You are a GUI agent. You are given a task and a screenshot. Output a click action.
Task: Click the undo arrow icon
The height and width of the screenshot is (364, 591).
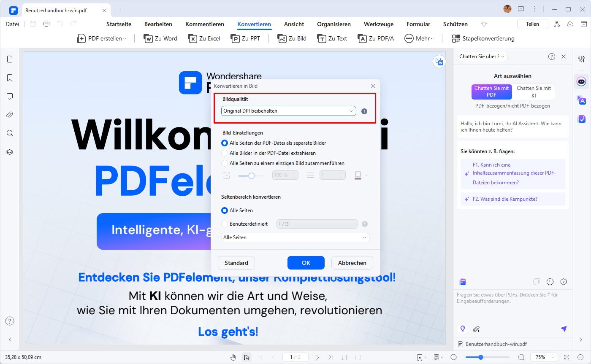(x=60, y=24)
